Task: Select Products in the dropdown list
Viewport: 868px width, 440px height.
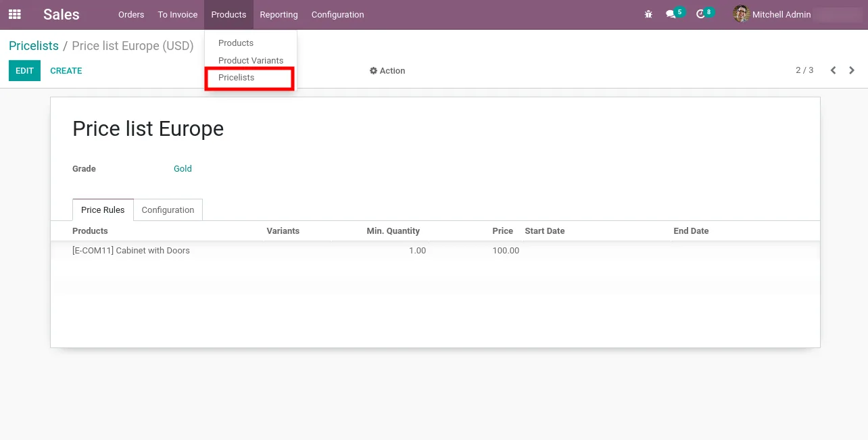Action: [x=236, y=43]
